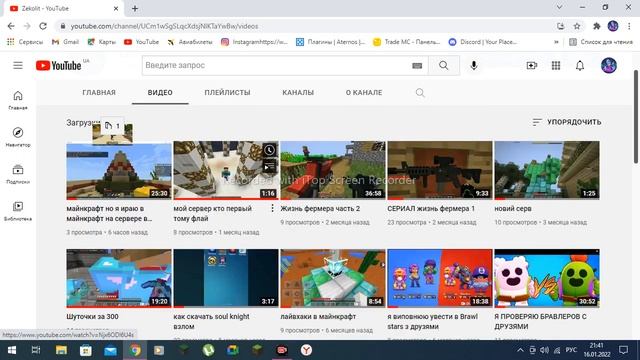This screenshot has height=360, width=640.
Task: Open Yandex Browser from taskbar
Action: [306, 350]
